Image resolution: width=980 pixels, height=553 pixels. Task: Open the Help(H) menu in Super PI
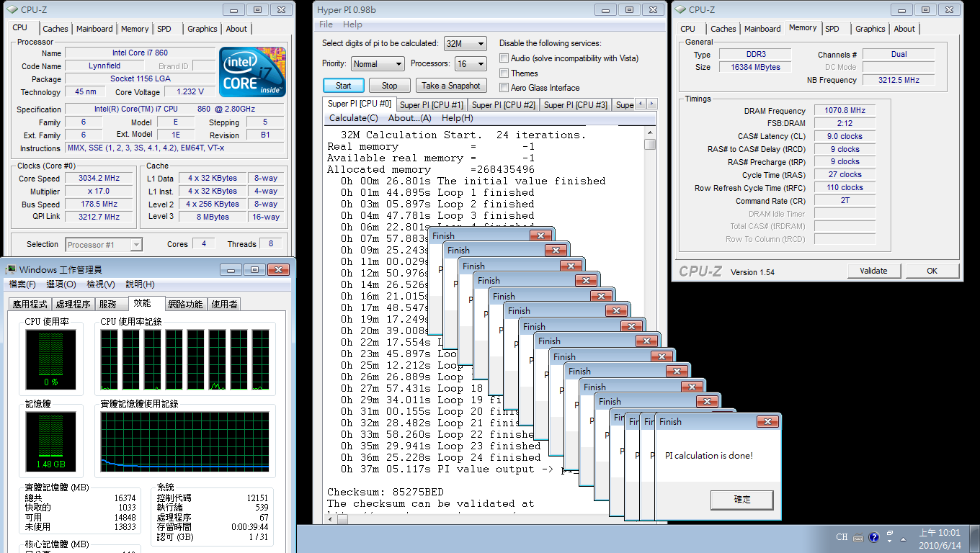pos(458,118)
